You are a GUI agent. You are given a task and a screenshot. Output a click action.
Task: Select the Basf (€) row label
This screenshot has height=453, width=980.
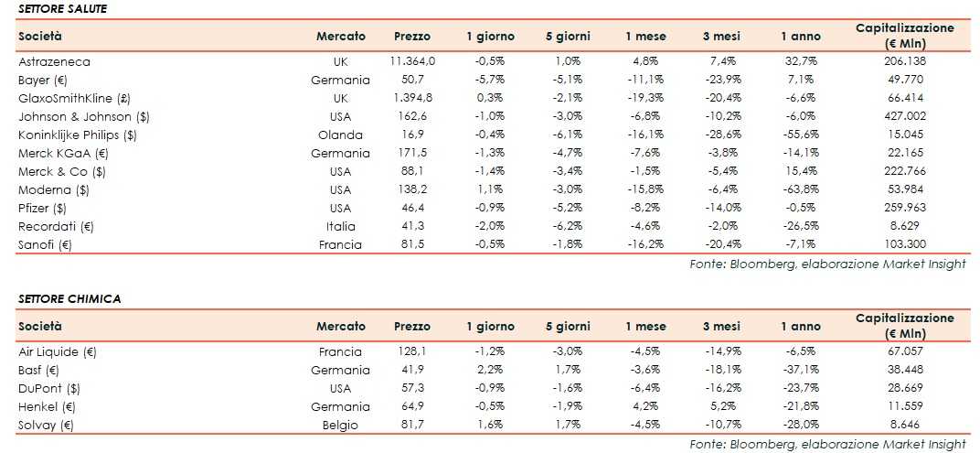(x=38, y=370)
